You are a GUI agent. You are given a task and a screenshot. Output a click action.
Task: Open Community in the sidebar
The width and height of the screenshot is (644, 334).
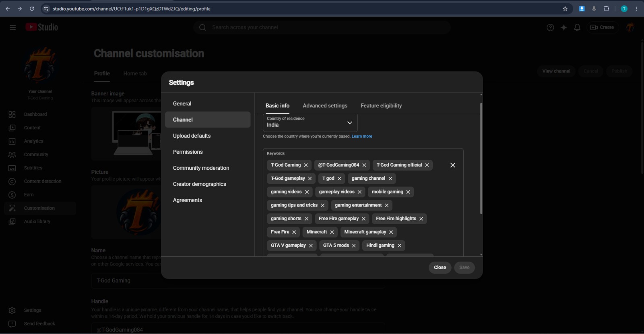(40, 155)
